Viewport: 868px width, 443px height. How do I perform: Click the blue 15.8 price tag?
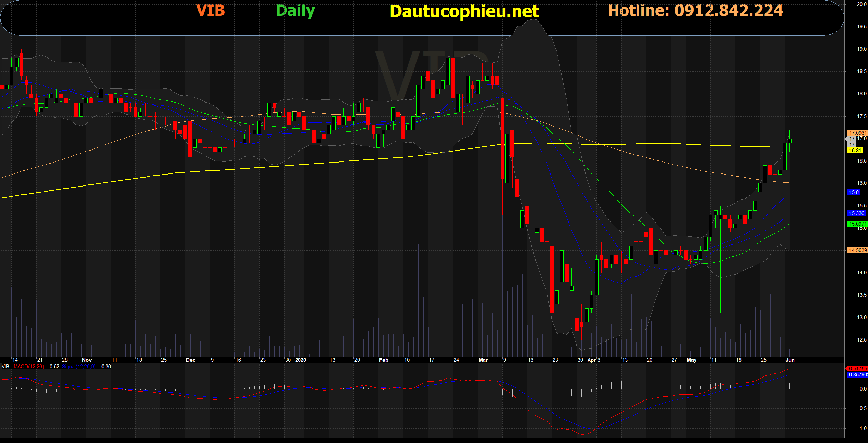[854, 192]
